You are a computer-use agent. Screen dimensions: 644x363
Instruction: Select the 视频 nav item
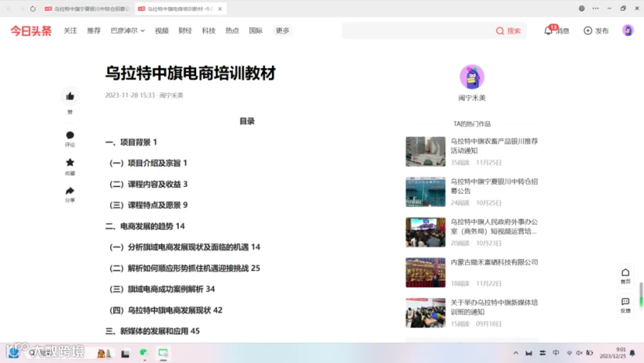point(162,30)
